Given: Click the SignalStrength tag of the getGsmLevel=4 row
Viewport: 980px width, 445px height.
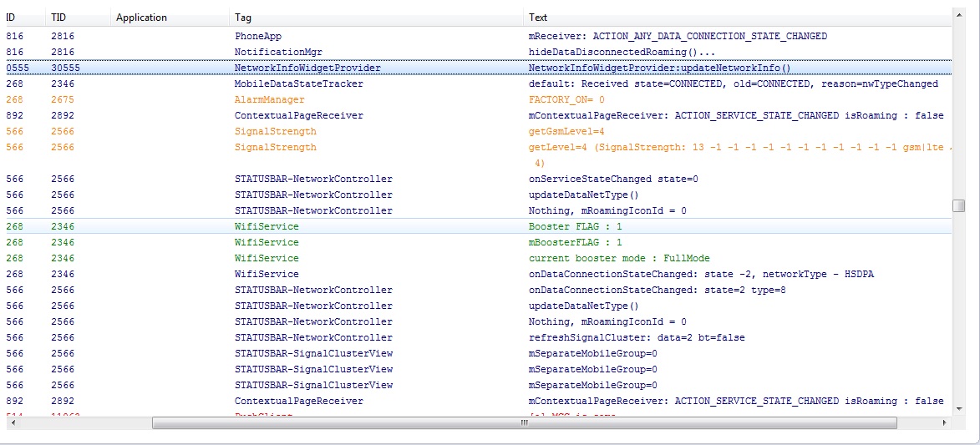Looking at the screenshot, I should (275, 131).
